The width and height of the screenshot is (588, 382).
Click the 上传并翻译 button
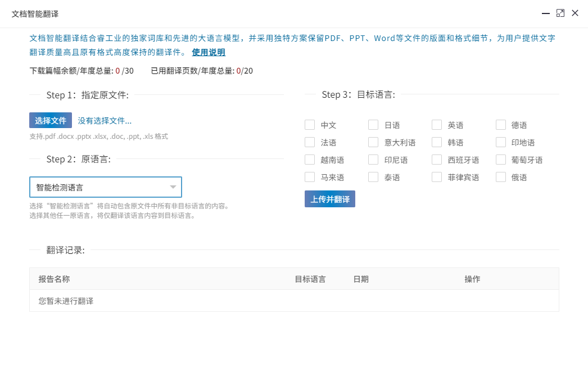click(330, 199)
